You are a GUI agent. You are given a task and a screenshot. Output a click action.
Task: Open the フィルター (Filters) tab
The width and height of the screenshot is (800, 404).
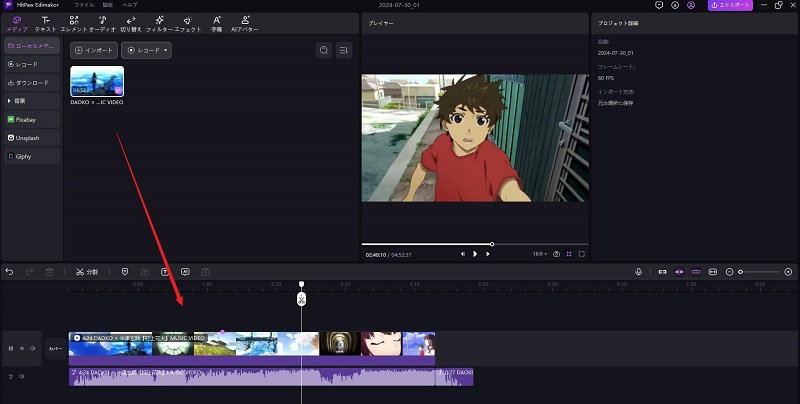pyautogui.click(x=159, y=23)
